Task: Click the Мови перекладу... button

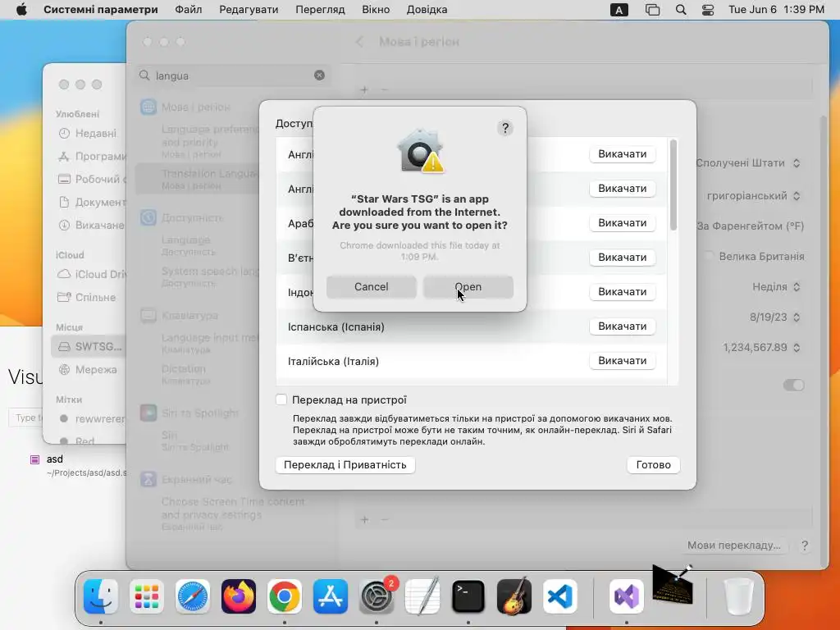Action: click(734, 546)
